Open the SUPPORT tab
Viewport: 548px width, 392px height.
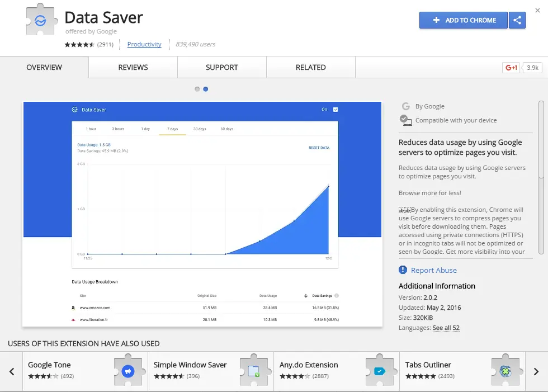(x=221, y=68)
